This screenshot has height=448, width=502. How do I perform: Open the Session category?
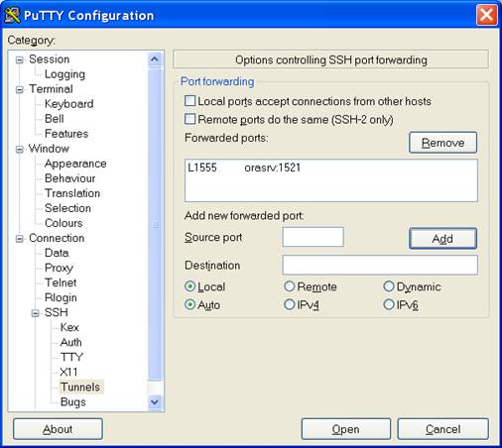(x=49, y=59)
